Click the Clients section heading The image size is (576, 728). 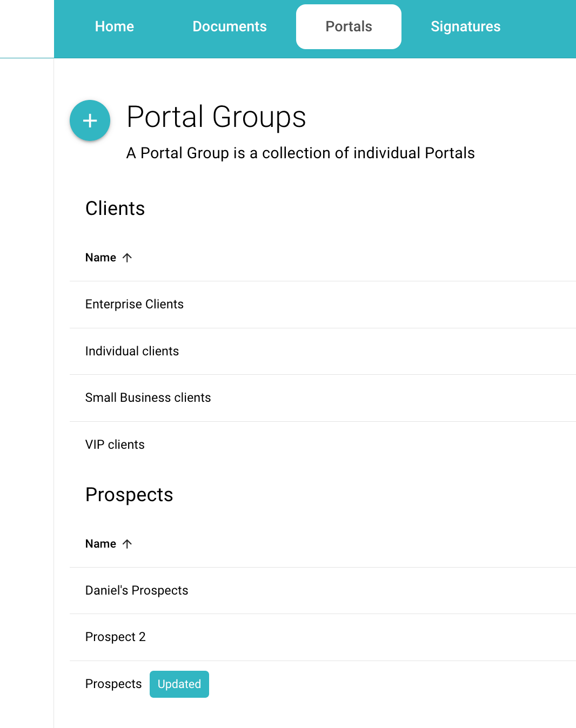coord(115,208)
